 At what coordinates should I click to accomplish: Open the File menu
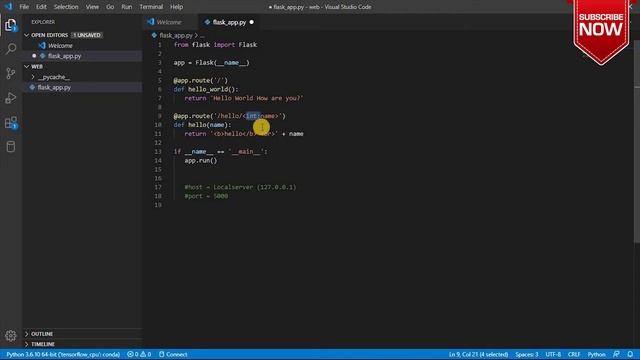[24, 7]
